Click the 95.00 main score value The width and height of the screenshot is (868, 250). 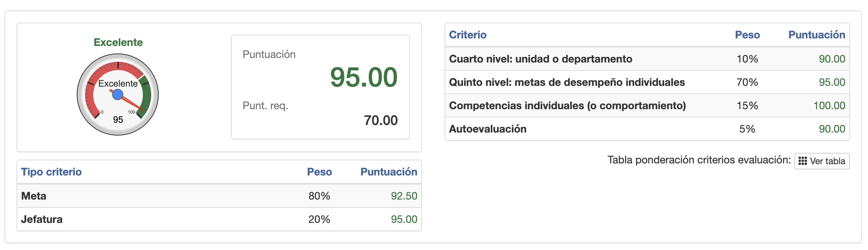point(363,78)
